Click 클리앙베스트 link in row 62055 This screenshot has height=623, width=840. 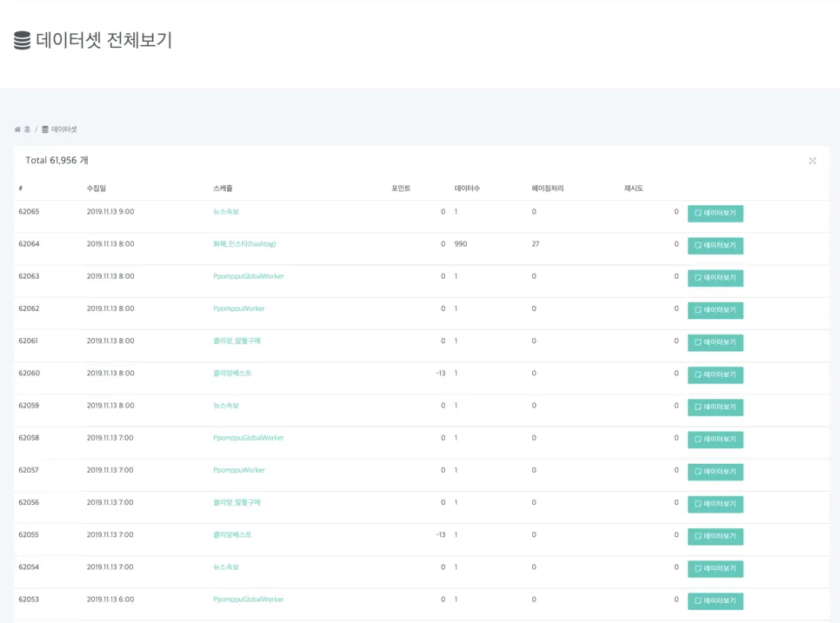click(232, 534)
